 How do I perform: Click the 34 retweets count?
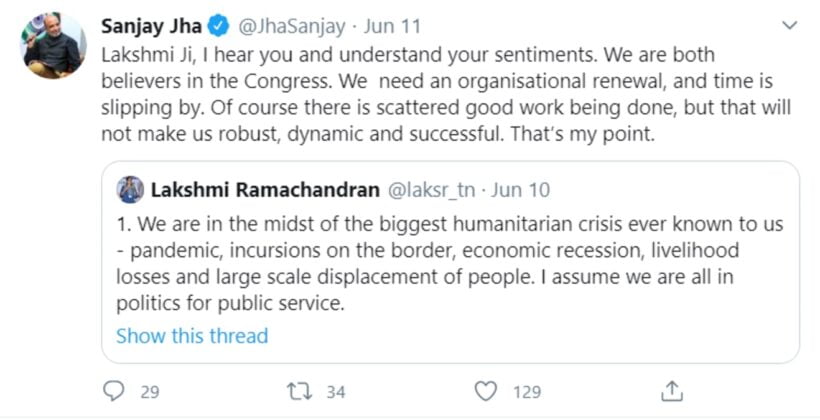(336, 391)
